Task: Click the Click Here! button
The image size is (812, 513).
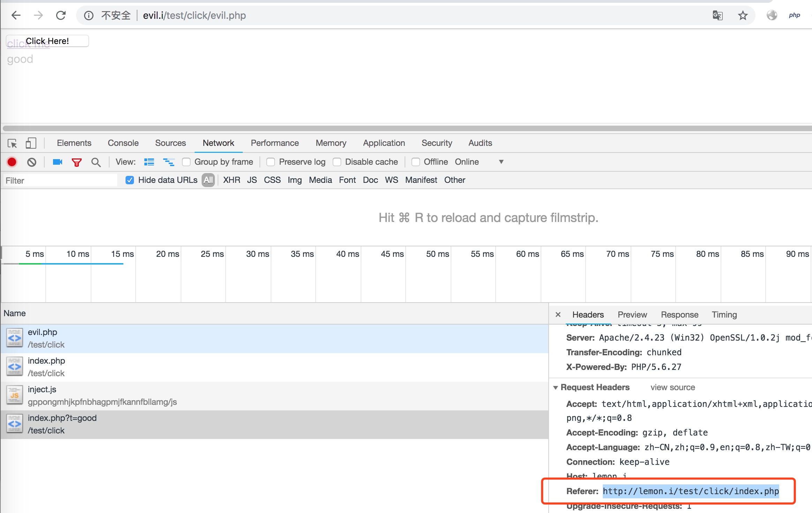Action: (47, 41)
